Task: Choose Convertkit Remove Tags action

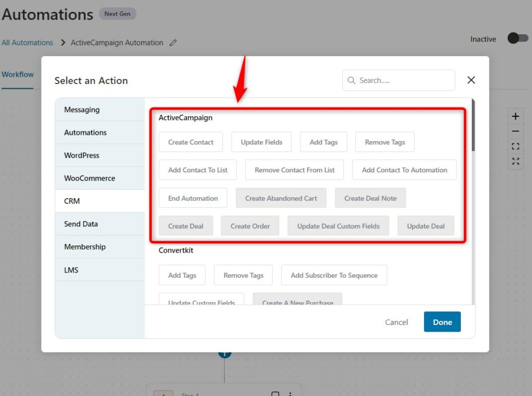Action: [243, 275]
